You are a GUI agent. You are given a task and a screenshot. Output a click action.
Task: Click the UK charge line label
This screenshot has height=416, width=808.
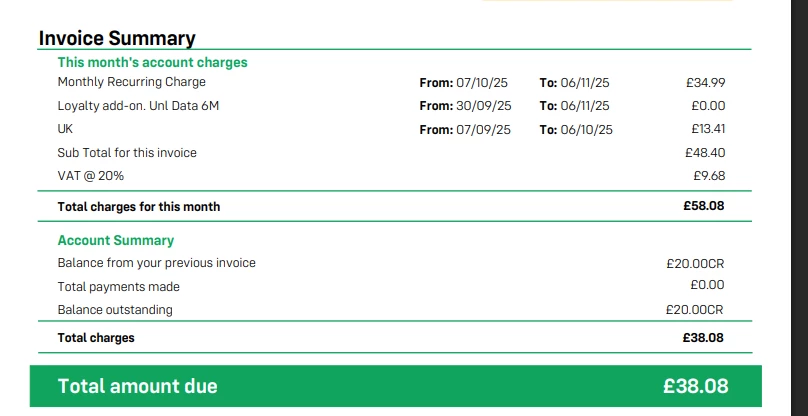coord(65,129)
